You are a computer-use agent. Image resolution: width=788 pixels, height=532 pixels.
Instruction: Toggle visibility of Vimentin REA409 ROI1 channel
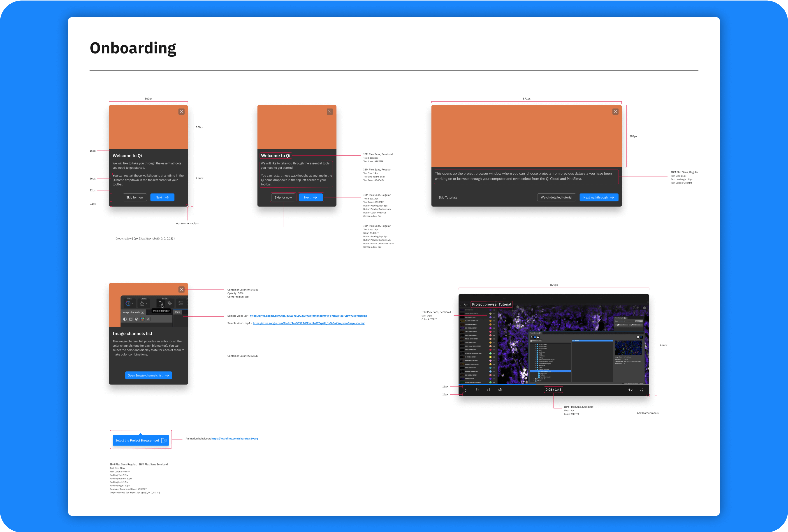click(x=494, y=371)
